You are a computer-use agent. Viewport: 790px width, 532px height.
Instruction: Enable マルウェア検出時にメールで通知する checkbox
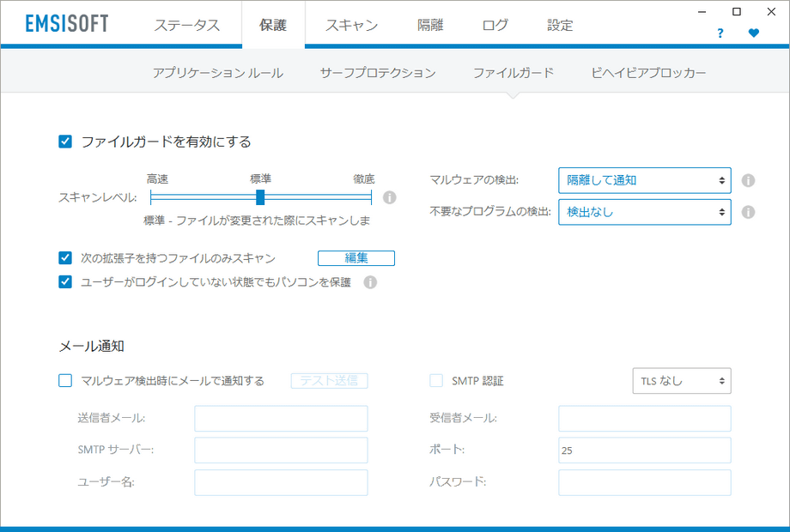pyautogui.click(x=65, y=380)
